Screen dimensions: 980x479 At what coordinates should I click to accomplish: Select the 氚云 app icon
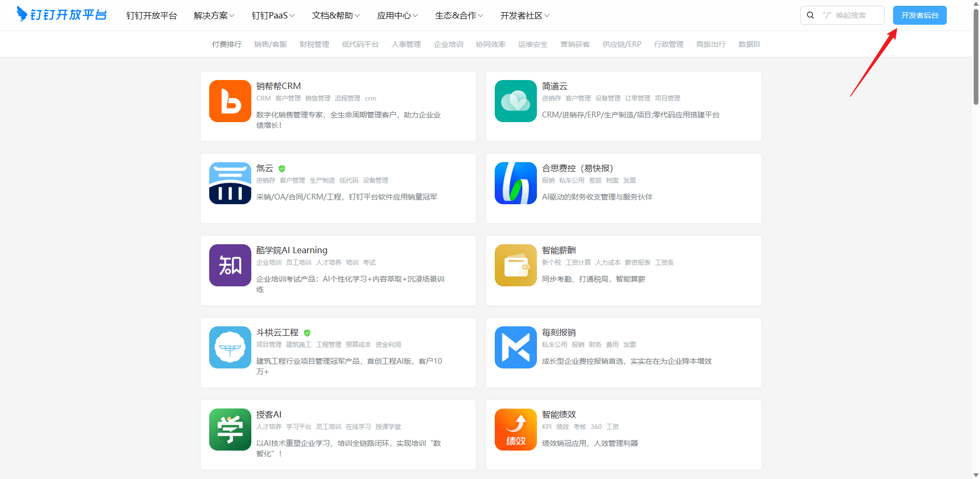(230, 183)
